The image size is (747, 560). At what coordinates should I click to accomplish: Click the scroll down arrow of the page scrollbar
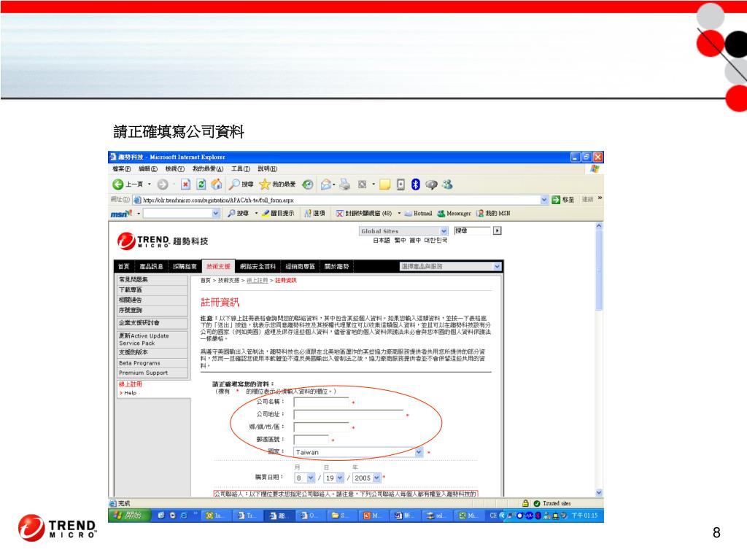click(599, 493)
